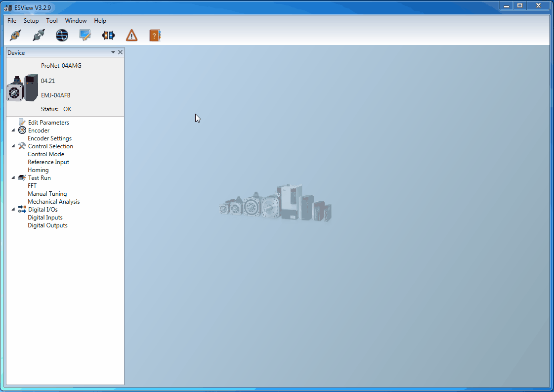Maximize the ESView window

click(520, 5)
